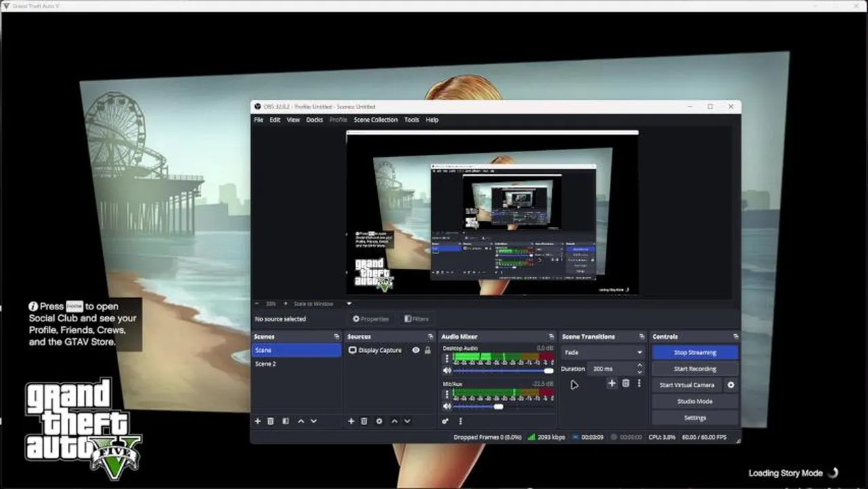The width and height of the screenshot is (868, 489).
Task: Add a new source in Sources panel
Action: click(351, 421)
